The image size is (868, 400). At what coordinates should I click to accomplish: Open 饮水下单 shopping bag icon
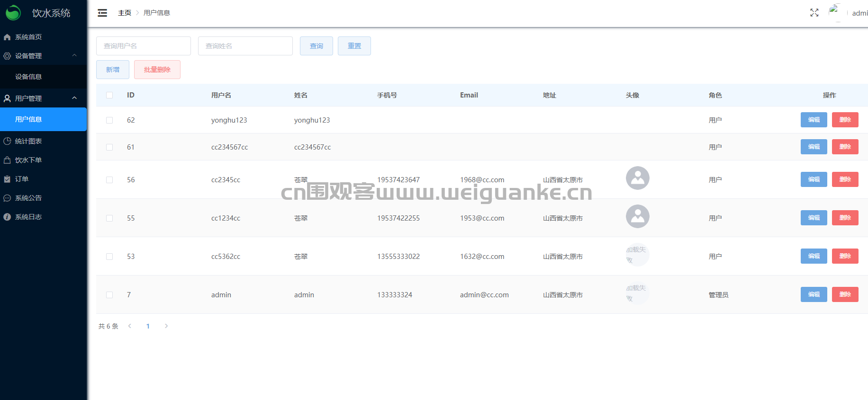[7, 160]
